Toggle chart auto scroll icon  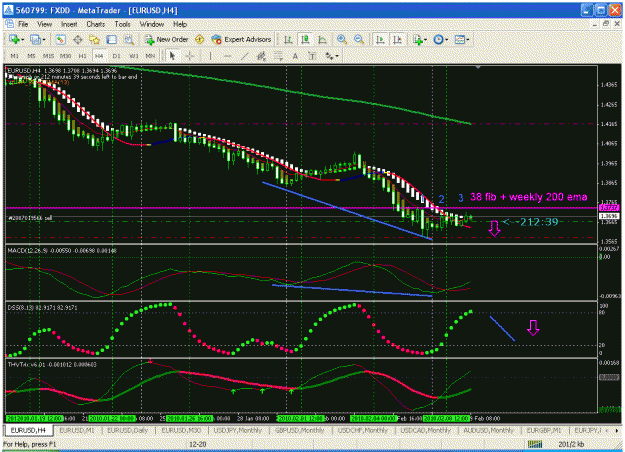[x=380, y=39]
